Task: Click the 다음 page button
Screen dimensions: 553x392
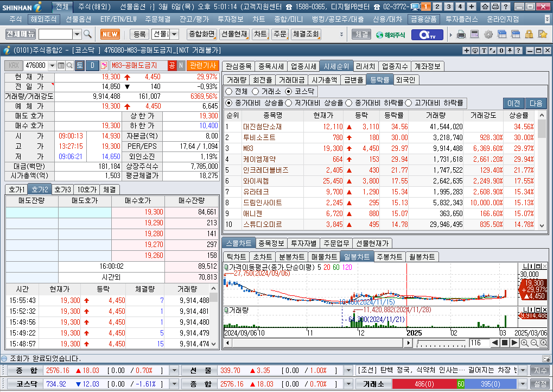Action: [536, 103]
